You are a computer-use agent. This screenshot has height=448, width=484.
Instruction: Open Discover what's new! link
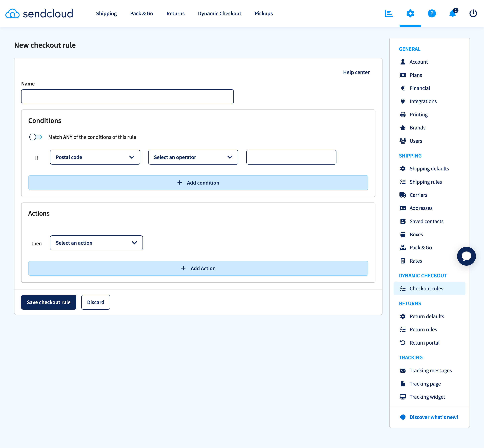click(x=434, y=417)
